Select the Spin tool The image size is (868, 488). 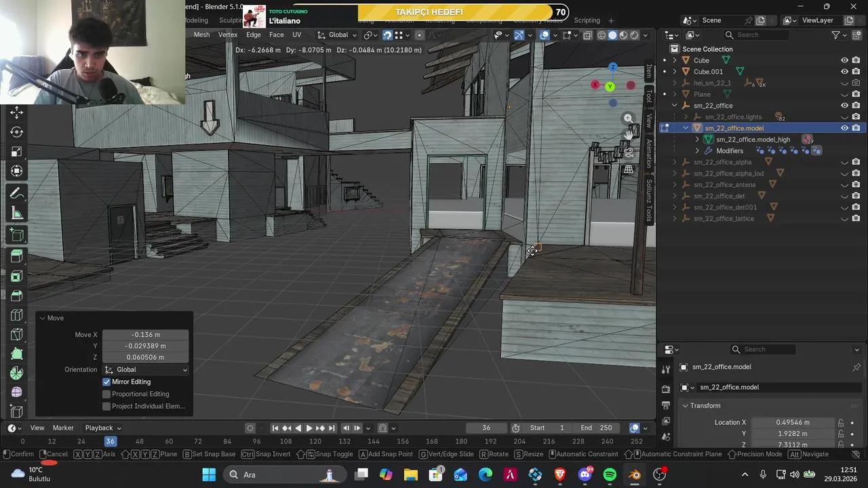[17, 373]
